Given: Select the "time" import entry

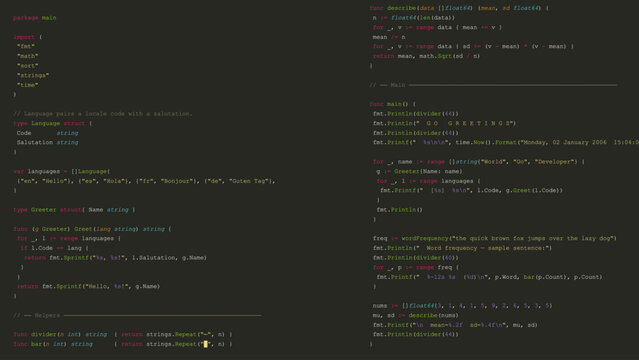Looking at the screenshot, I should 28,85.
